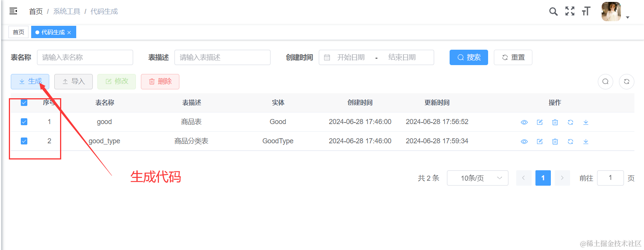Edit the good_type row with pencil icon
The image size is (644, 250).
point(540,141)
